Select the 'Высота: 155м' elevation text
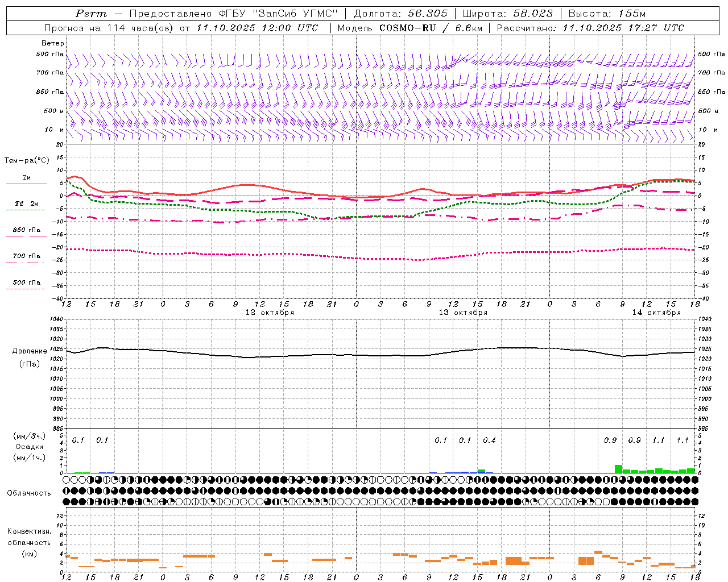Viewport: 728px width, 582px height. point(607,14)
